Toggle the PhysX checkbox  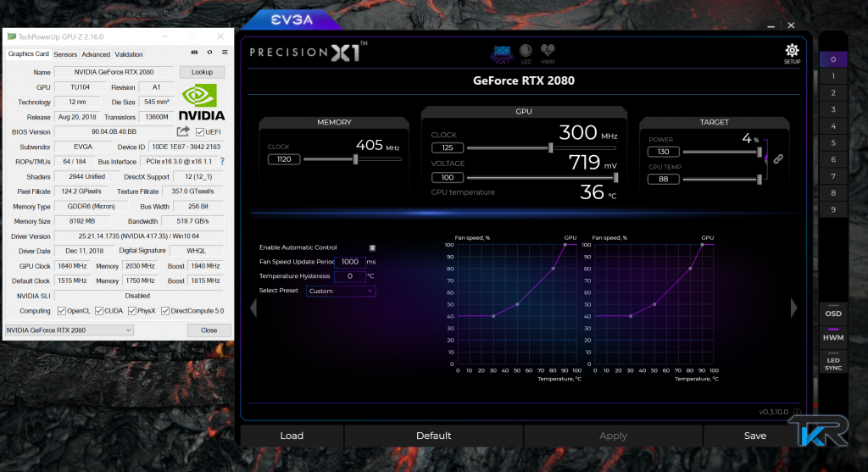[131, 311]
